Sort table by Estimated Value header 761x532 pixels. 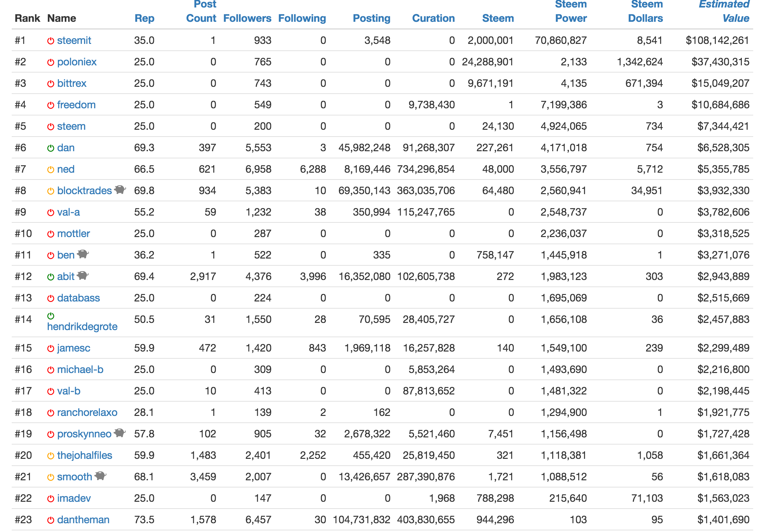[724, 12]
